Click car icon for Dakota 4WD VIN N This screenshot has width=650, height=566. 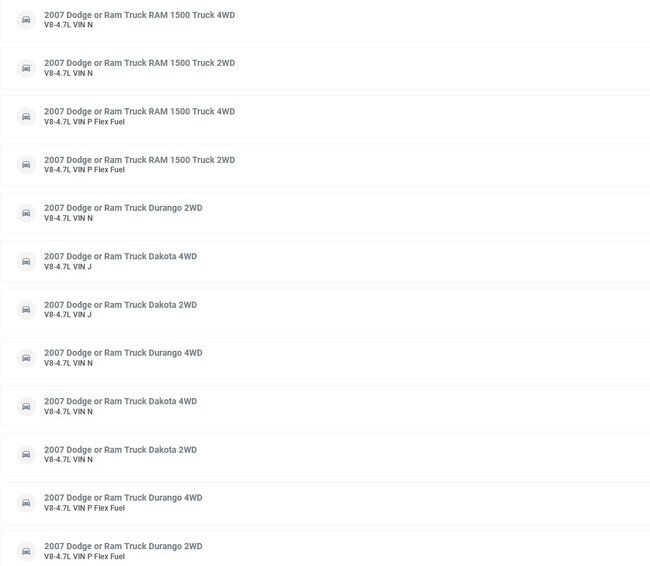pos(26,406)
